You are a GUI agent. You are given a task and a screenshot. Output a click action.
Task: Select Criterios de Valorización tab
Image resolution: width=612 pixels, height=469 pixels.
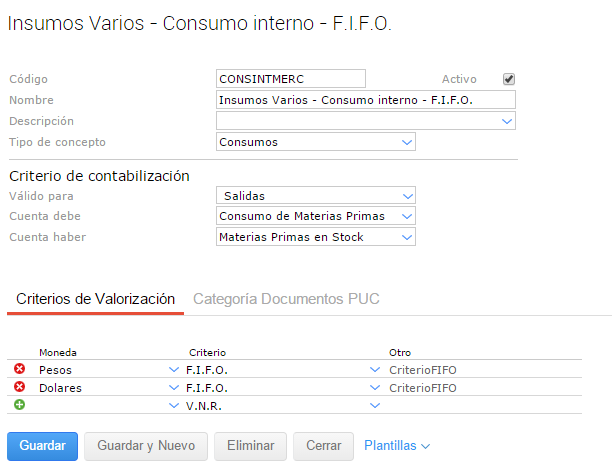pos(96,299)
